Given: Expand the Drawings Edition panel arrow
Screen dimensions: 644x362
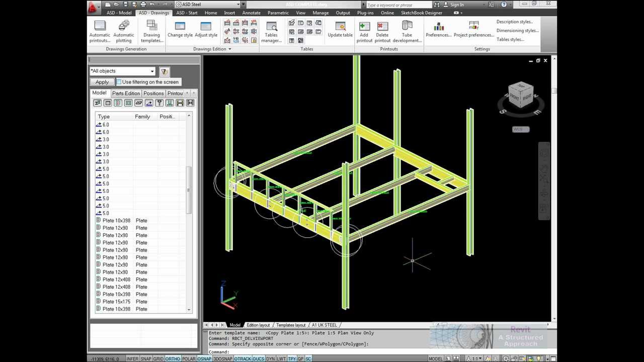Looking at the screenshot, I should click(230, 49).
